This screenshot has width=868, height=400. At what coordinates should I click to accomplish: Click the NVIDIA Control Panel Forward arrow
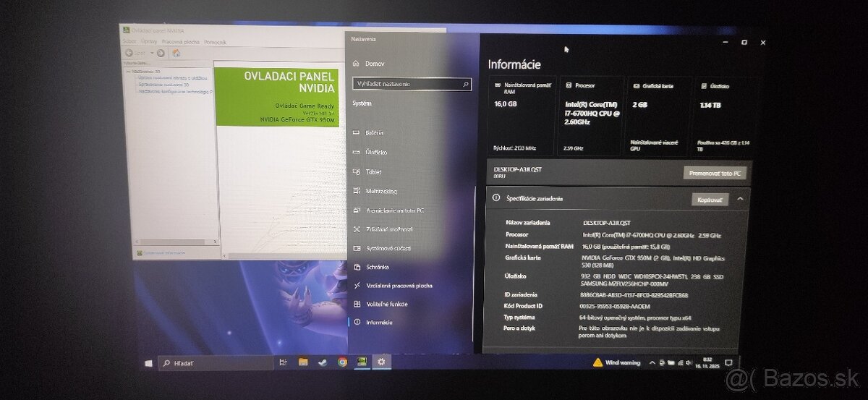(161, 53)
